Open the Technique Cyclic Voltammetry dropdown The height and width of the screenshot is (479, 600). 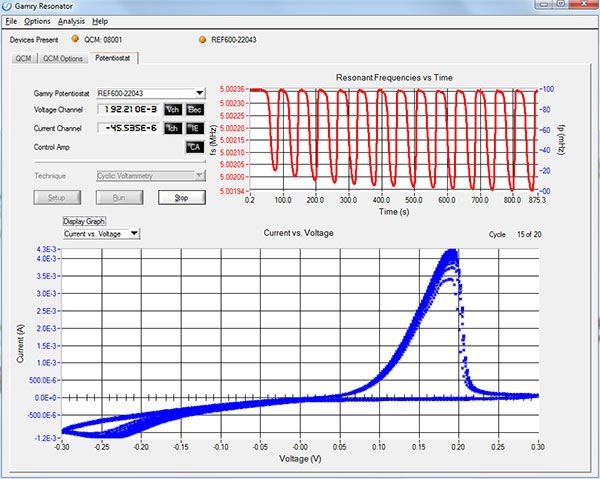click(151, 176)
